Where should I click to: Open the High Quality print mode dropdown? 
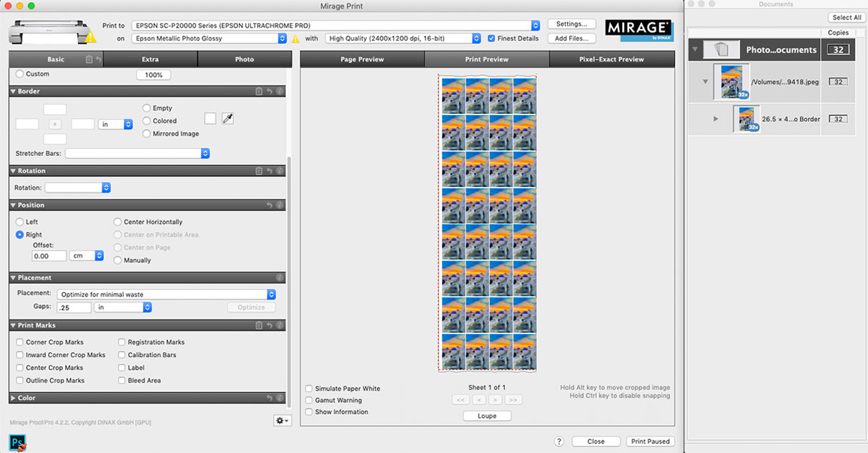coord(403,38)
